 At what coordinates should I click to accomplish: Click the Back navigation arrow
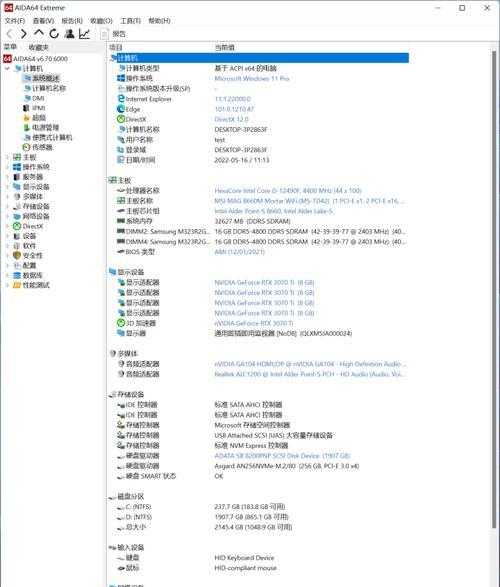(9, 34)
